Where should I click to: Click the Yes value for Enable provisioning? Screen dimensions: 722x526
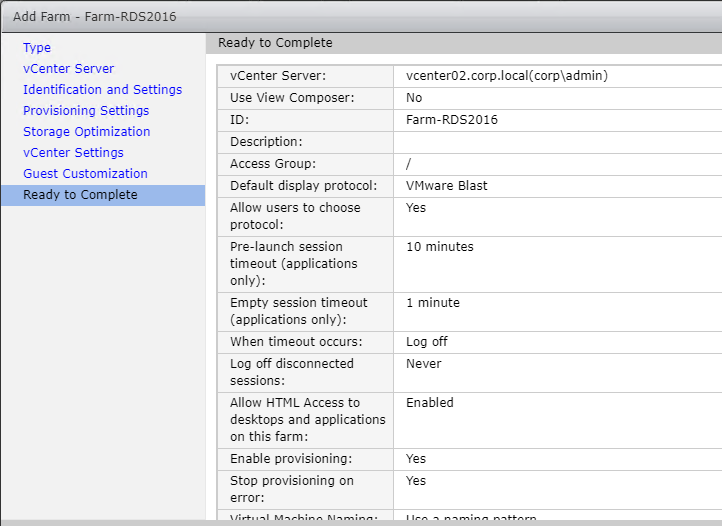[416, 459]
